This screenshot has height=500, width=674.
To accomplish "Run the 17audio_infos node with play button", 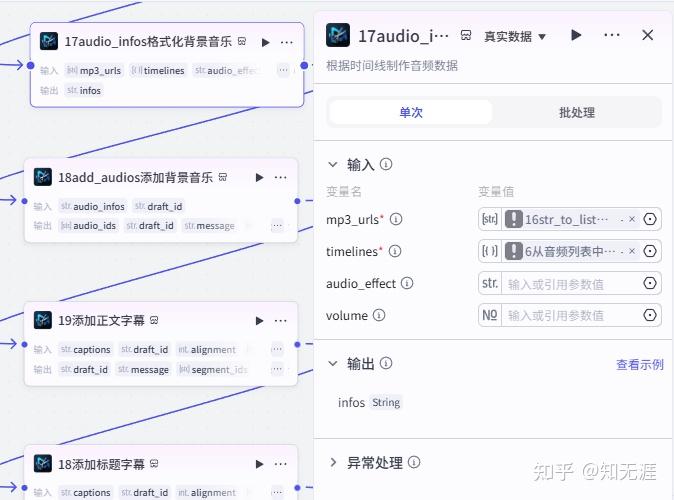I will tap(266, 42).
